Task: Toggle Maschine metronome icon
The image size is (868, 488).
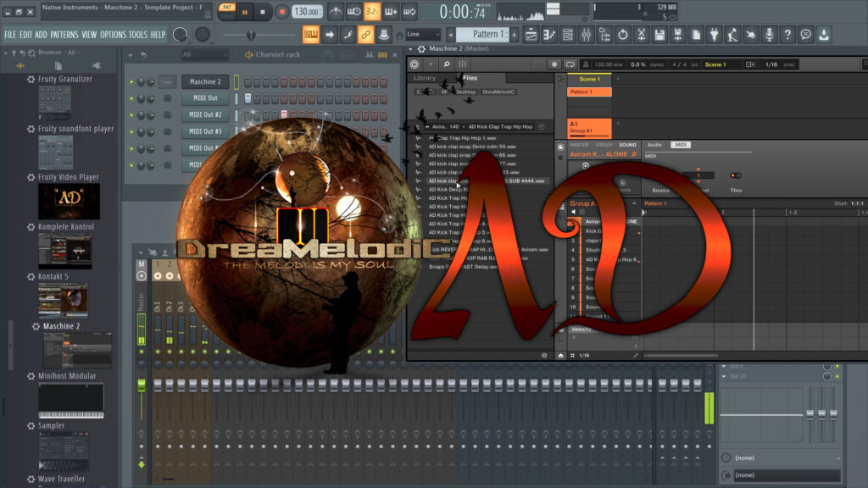Action: [585, 64]
